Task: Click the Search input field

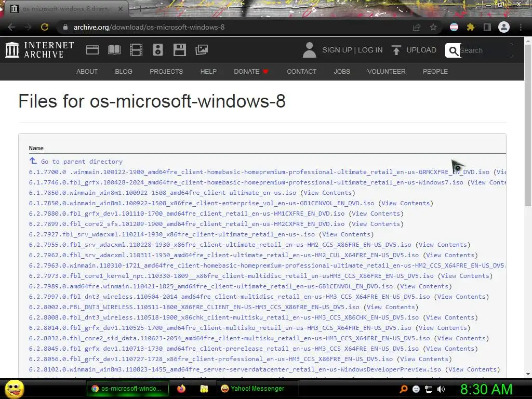Action: pyautogui.click(x=485, y=50)
